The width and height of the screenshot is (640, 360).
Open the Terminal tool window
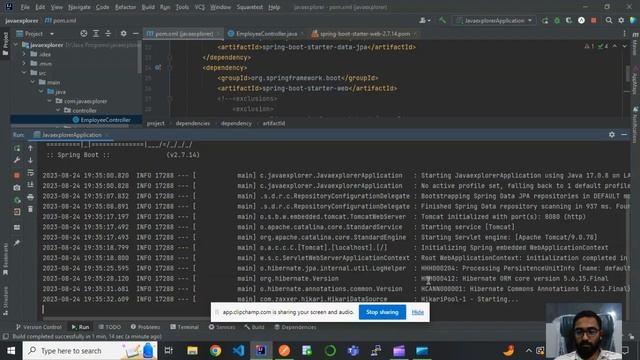tap(184, 327)
